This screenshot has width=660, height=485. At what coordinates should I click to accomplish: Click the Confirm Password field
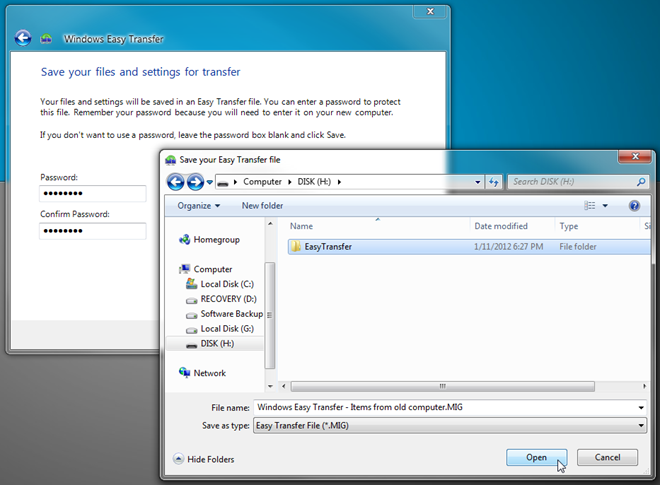point(93,231)
